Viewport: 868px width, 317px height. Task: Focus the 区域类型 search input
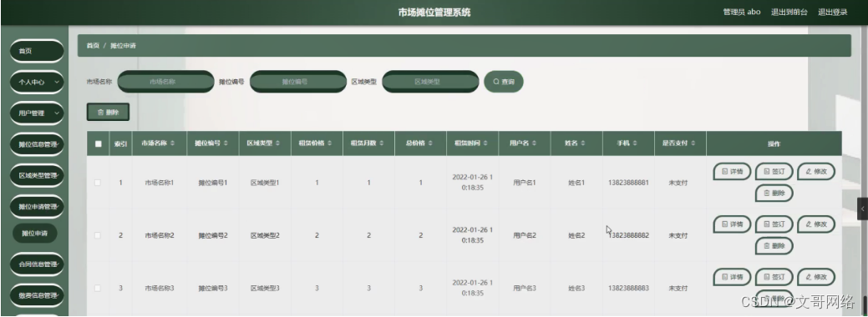(x=430, y=81)
